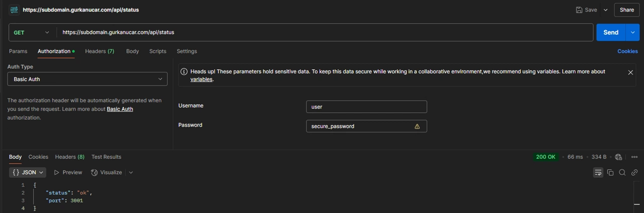Dismiss the Heads up notice banner
This screenshot has height=213, width=644.
pyautogui.click(x=630, y=72)
